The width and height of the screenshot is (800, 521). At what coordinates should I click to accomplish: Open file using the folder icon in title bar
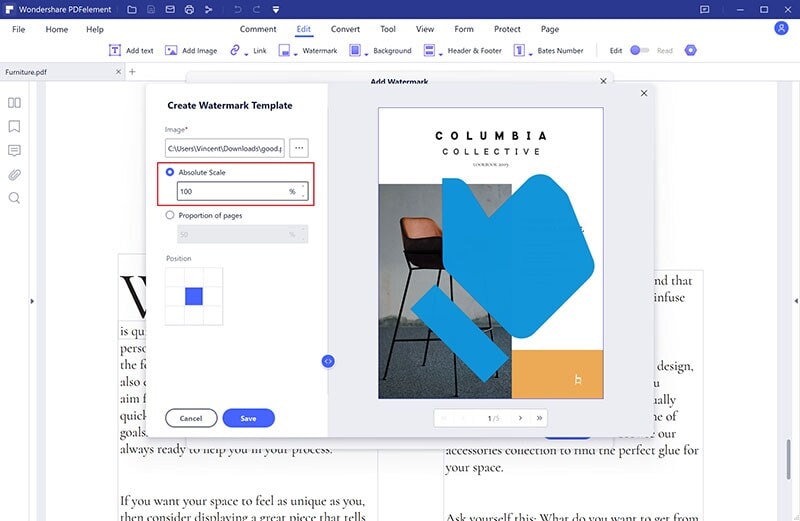(x=132, y=9)
